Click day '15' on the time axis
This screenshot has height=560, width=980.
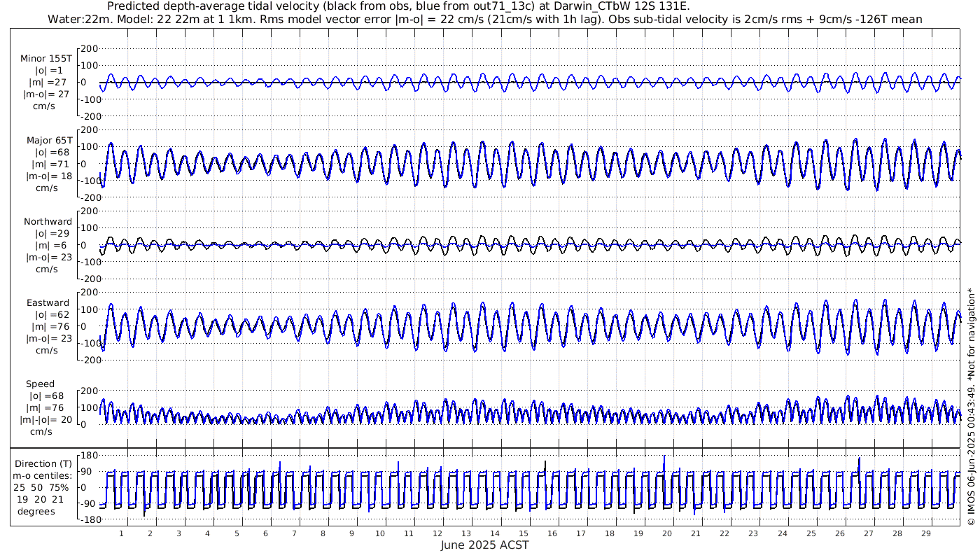click(x=524, y=533)
